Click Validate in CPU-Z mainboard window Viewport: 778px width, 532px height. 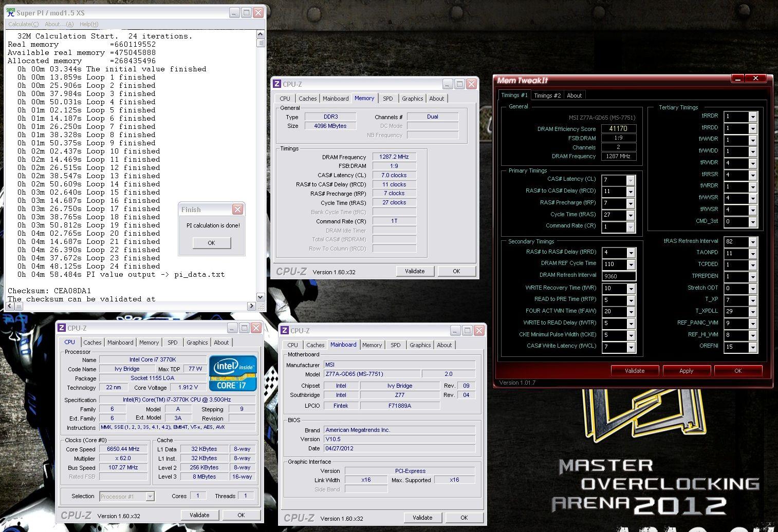422,518
